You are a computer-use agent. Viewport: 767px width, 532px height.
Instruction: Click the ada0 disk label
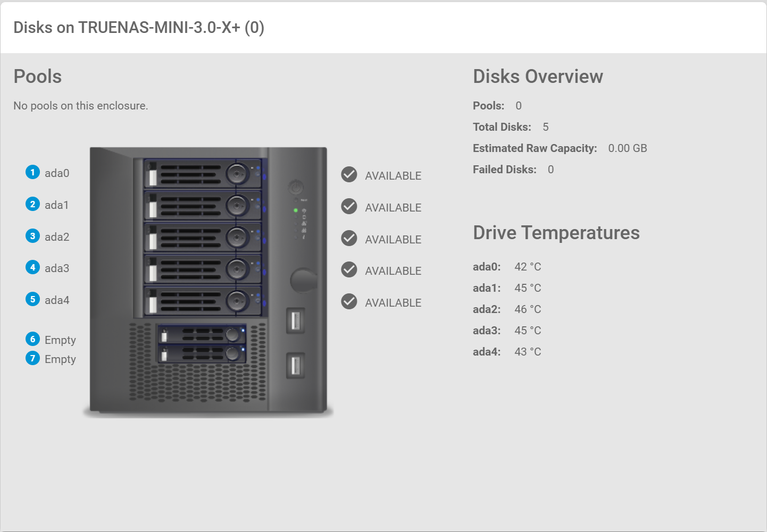point(57,173)
